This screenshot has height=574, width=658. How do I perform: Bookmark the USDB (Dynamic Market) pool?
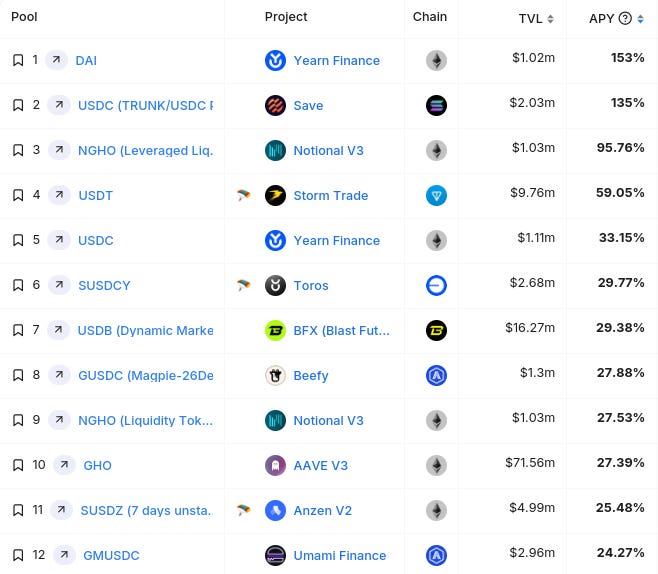pos(18,330)
